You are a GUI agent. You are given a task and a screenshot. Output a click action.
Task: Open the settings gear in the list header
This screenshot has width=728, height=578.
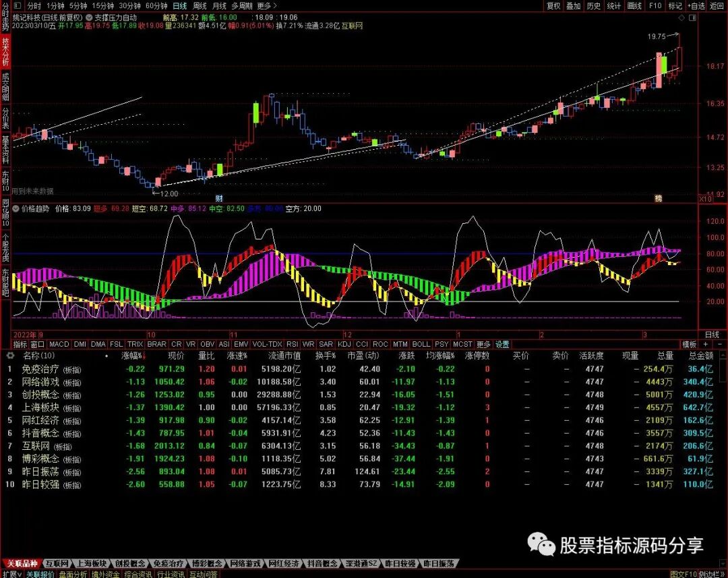[9, 356]
